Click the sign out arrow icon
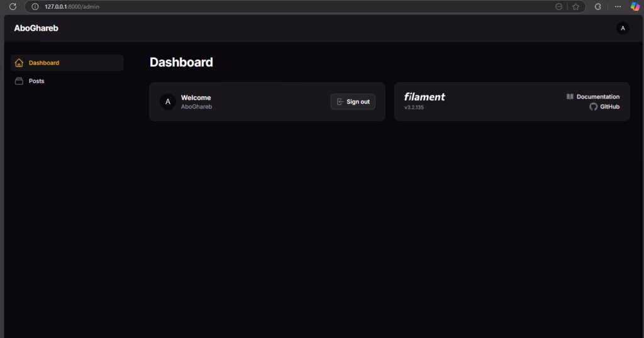The image size is (644, 338). pos(340,102)
